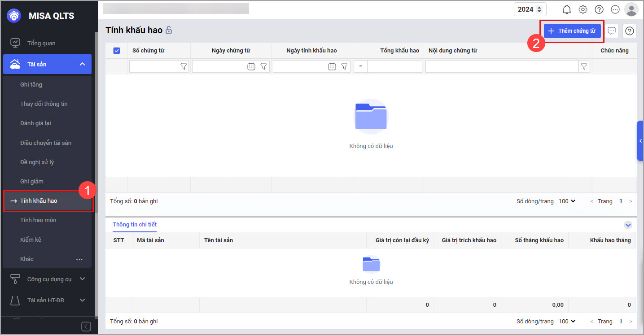Open the Đánh giá lại submenu item
Screen dimensions: 644x335
click(47, 123)
